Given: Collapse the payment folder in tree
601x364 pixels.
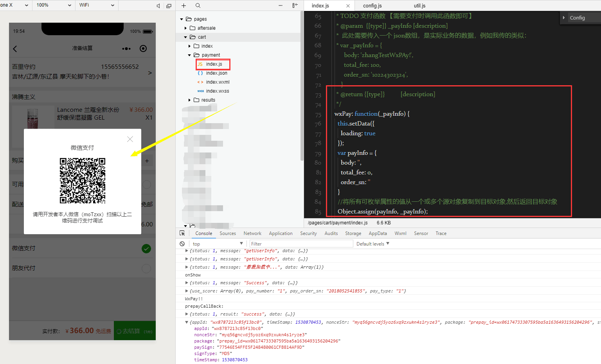Looking at the screenshot, I should point(189,55).
